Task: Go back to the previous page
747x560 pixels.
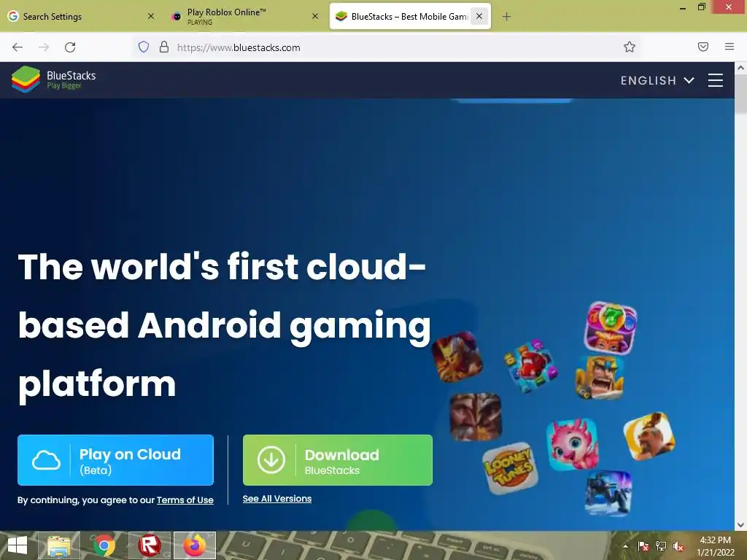Action: [18, 47]
